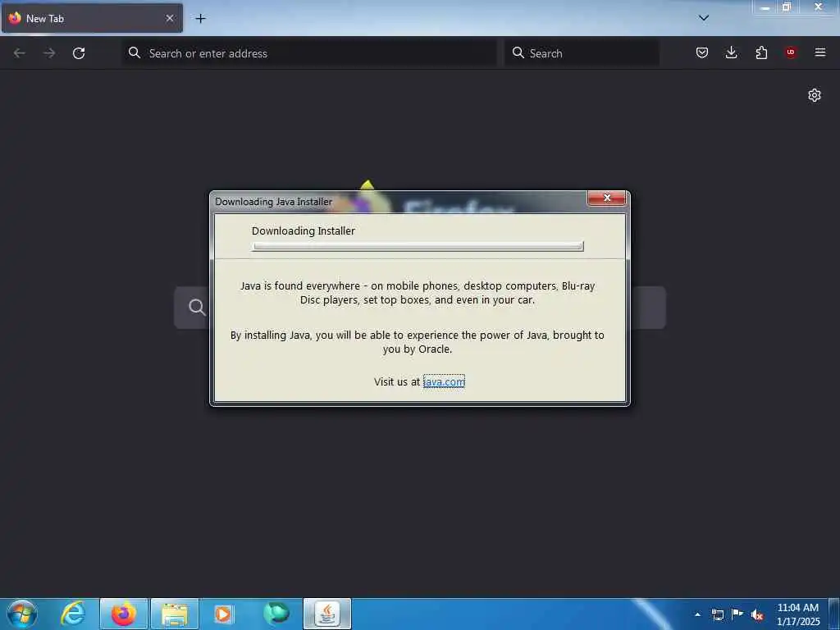This screenshot has width=840, height=630.
Task: Click the toolbar Search box
Action: coord(582,53)
